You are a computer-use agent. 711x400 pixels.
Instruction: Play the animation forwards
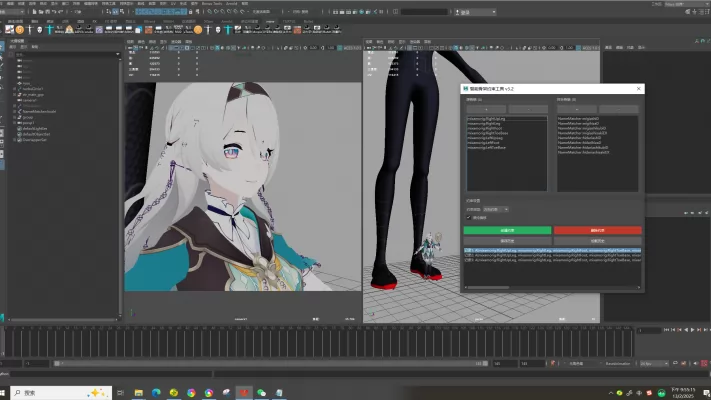[x=692, y=330]
